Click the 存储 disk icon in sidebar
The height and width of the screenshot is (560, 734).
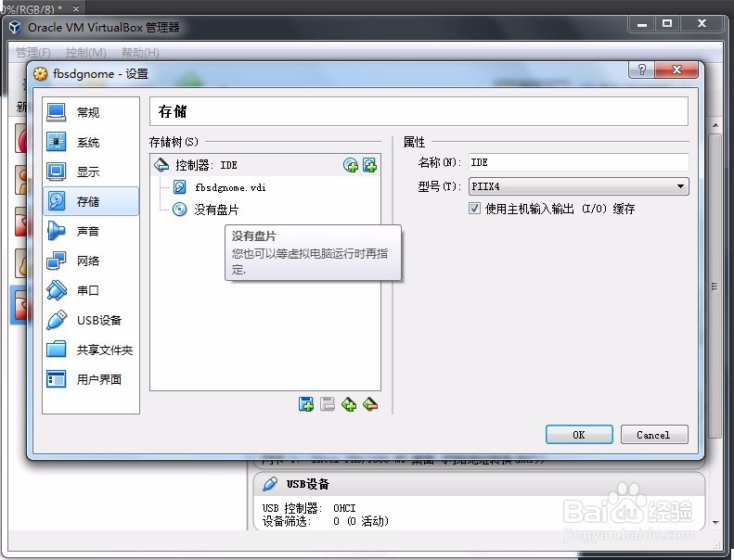coord(57,201)
